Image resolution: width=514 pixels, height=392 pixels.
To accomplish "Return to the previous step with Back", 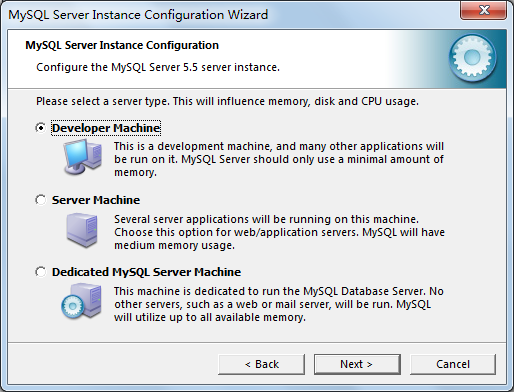I will tap(261, 364).
